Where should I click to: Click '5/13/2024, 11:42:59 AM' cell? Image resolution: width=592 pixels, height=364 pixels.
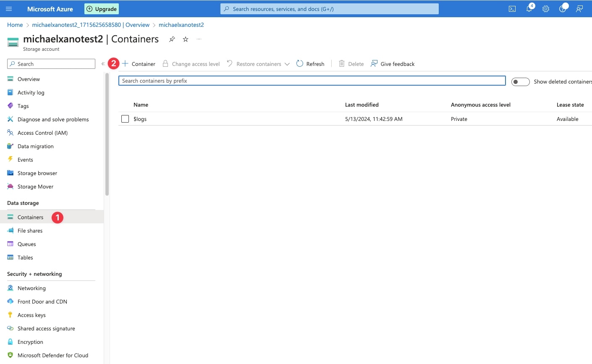[x=374, y=119]
